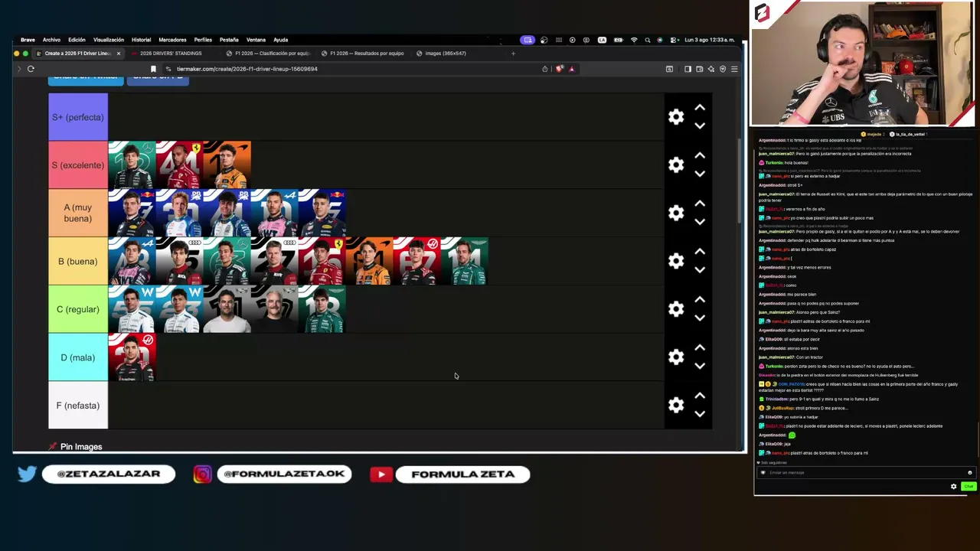
Task: Open Brave Rewards triangle icon
Action: 571,69
